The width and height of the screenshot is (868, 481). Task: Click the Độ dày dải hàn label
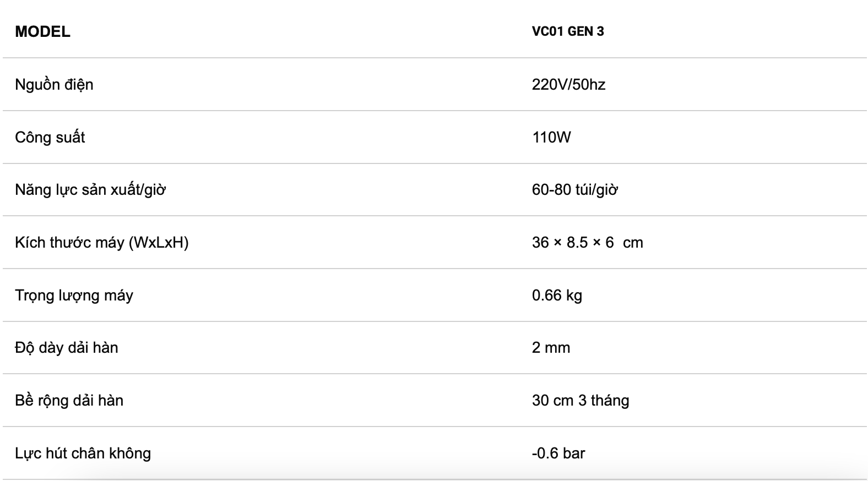(x=67, y=347)
